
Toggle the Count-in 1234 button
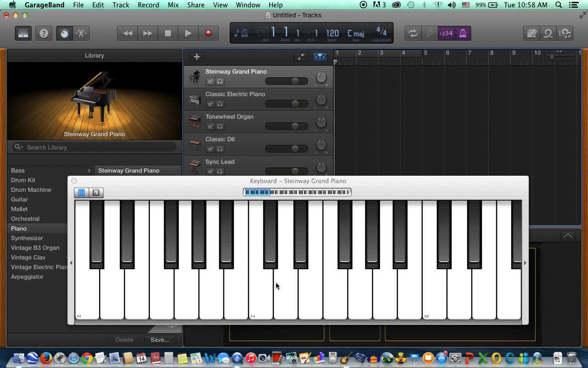[x=446, y=33]
